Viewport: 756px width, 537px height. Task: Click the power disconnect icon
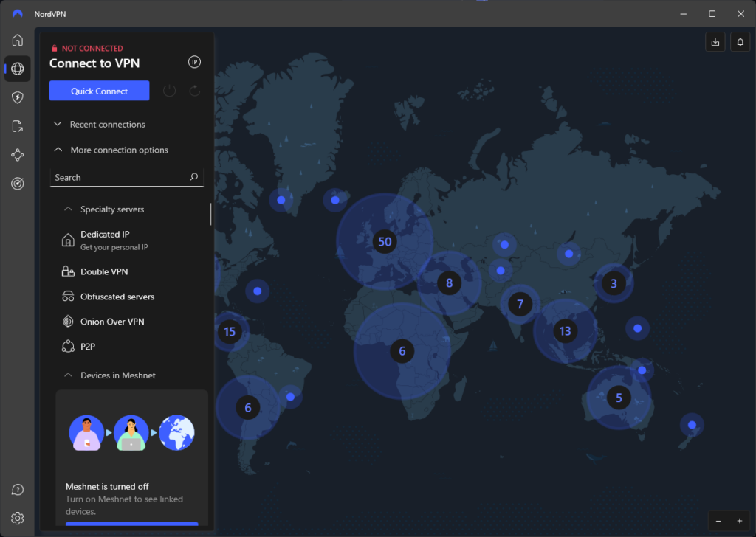click(x=169, y=91)
